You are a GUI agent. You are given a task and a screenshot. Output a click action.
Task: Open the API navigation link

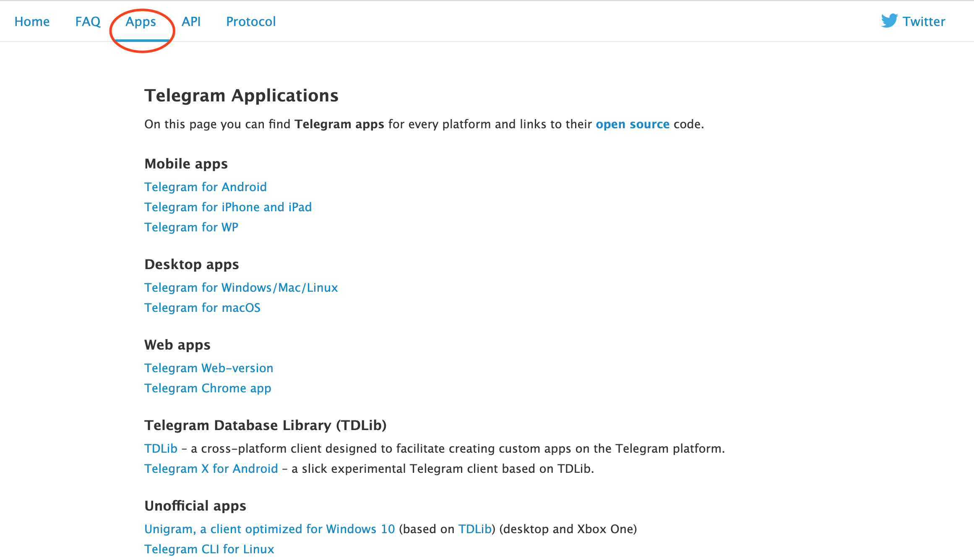pos(191,21)
